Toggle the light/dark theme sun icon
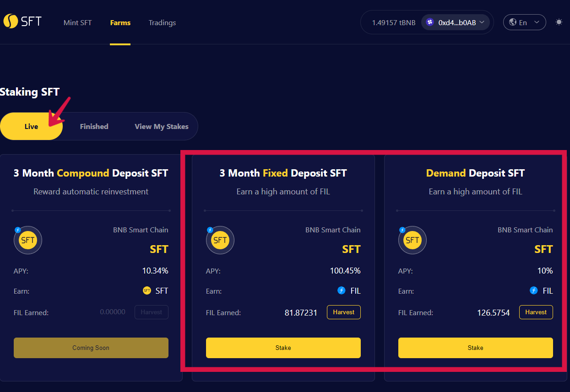The image size is (570, 392). pos(559,22)
